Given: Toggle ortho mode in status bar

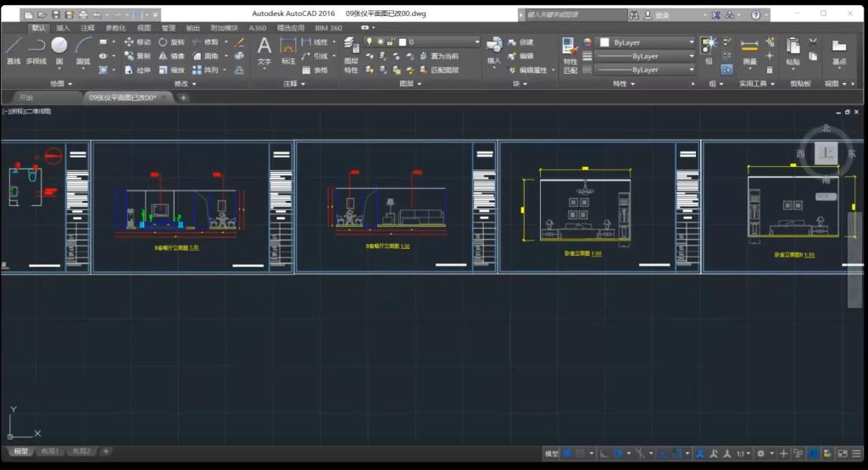Looking at the screenshot, I should [x=603, y=454].
